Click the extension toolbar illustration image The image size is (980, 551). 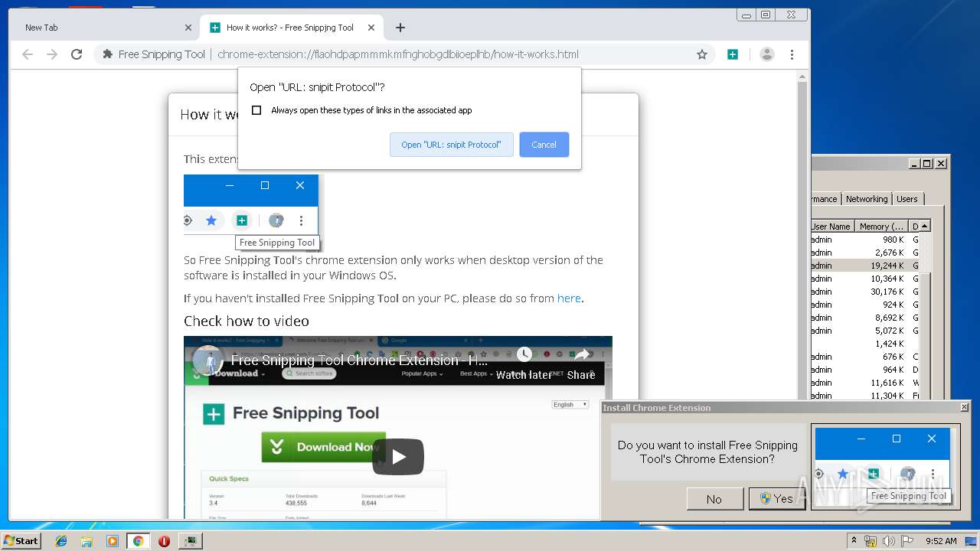pyautogui.click(x=253, y=213)
